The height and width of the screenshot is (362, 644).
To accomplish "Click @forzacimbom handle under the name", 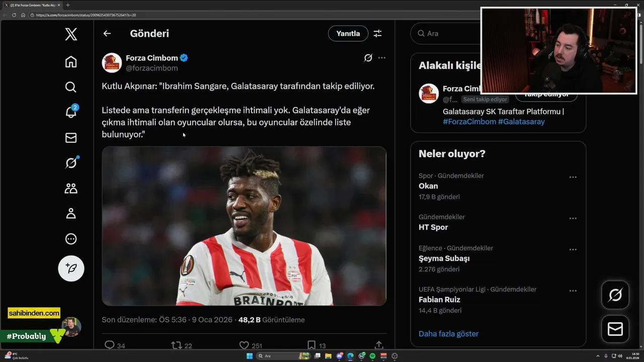I will [x=151, y=68].
